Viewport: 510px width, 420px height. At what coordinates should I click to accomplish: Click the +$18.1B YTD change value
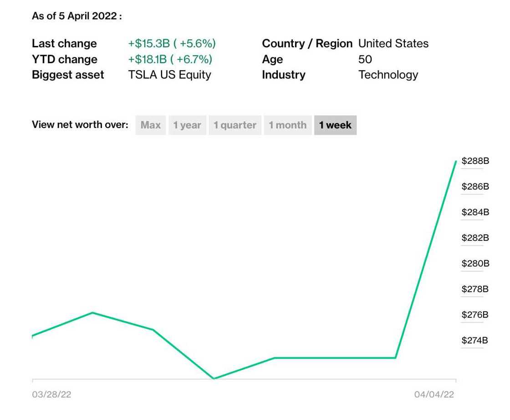click(170, 59)
